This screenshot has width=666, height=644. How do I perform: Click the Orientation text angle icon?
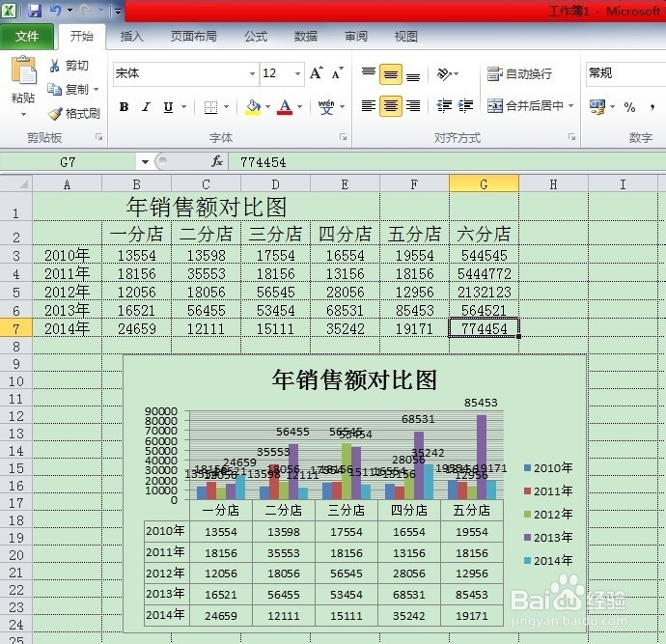444,74
